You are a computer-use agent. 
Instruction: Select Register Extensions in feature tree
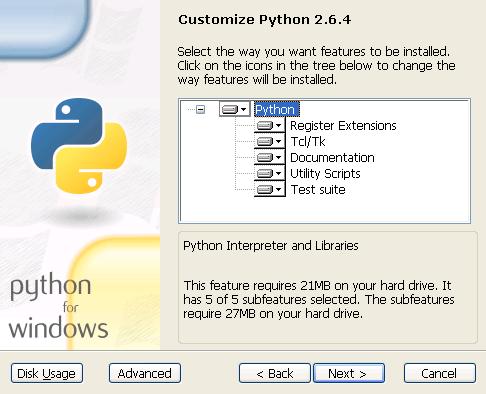pos(343,126)
